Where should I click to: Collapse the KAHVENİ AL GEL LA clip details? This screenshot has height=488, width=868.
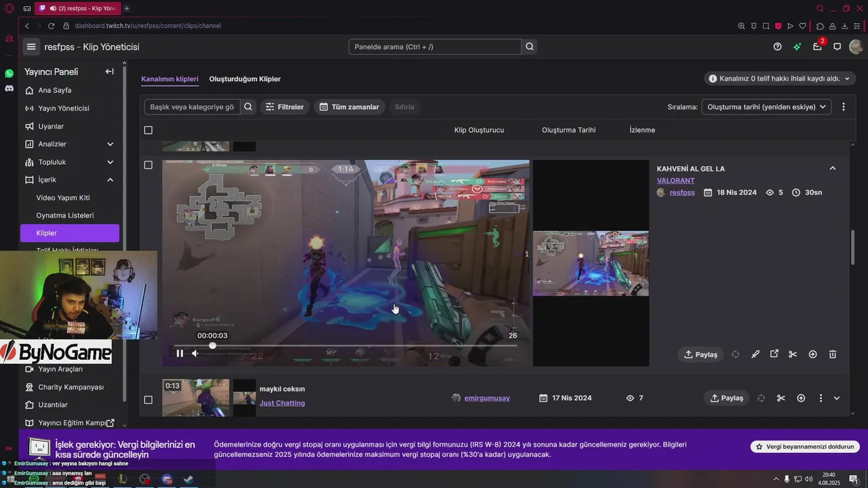click(833, 168)
